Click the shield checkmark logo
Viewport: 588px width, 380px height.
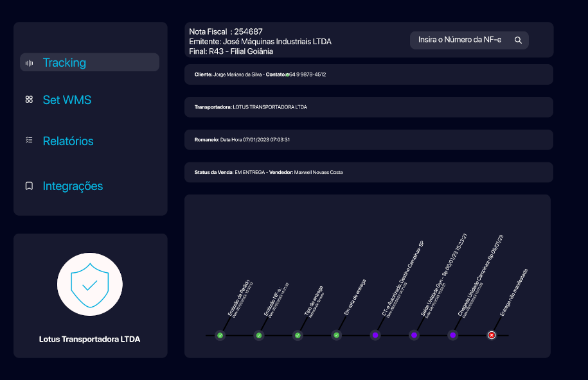click(x=90, y=284)
